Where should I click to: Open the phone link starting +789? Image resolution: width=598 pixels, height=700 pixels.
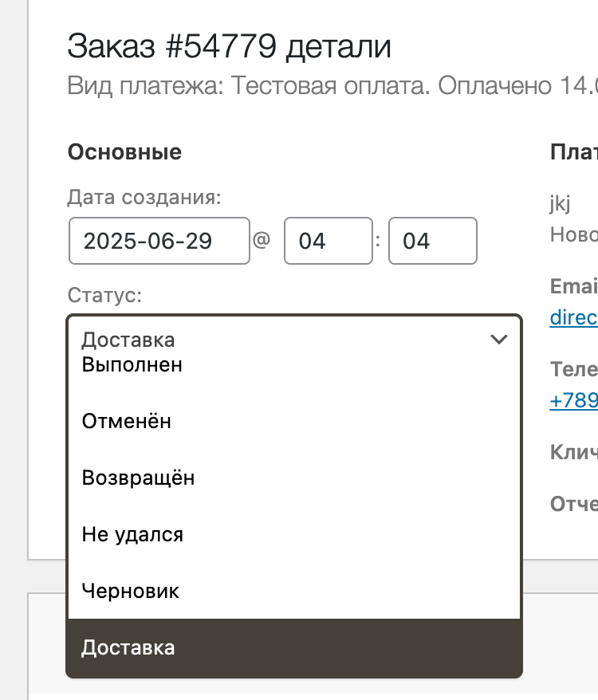[574, 400]
